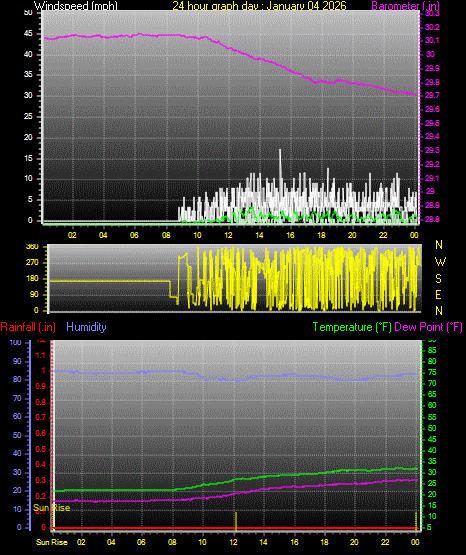Click the 'W' compass letter beside wind direction chart
The height and width of the screenshot is (555, 466).
tap(440, 262)
